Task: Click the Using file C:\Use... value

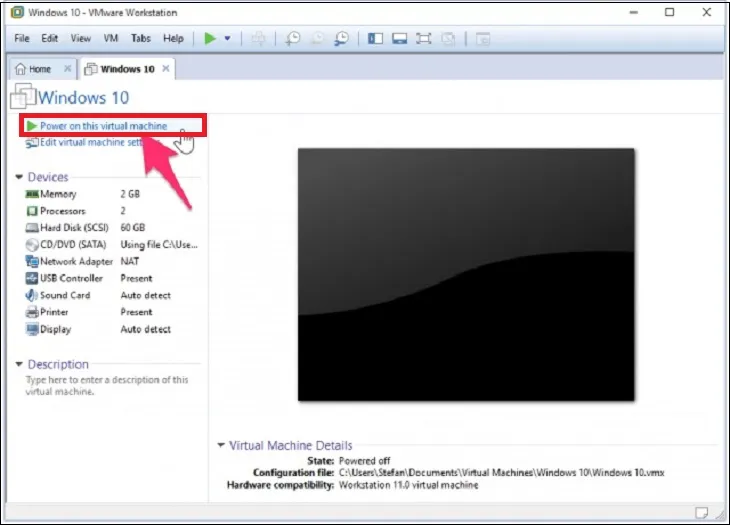Action: coord(159,245)
